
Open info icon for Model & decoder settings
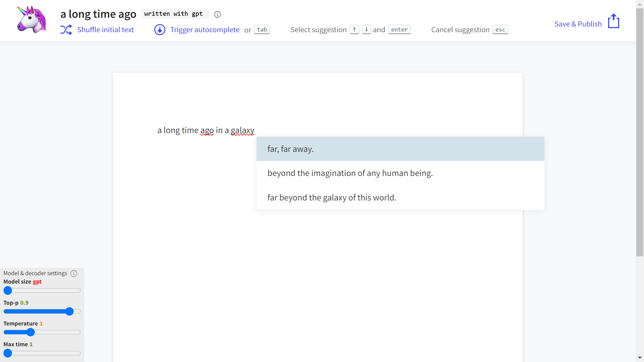click(74, 274)
